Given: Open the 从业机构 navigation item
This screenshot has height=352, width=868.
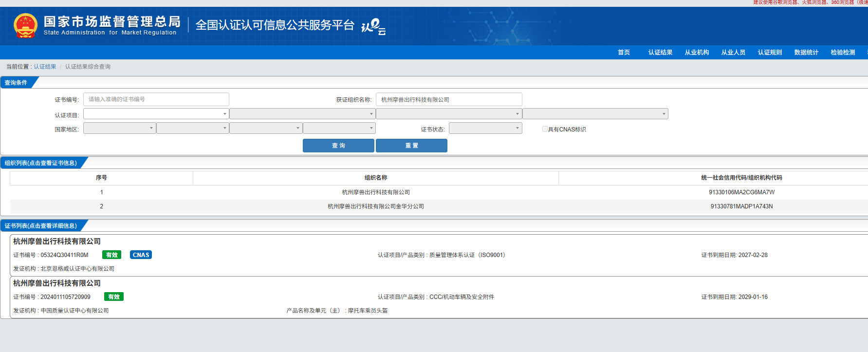Looking at the screenshot, I should [697, 53].
